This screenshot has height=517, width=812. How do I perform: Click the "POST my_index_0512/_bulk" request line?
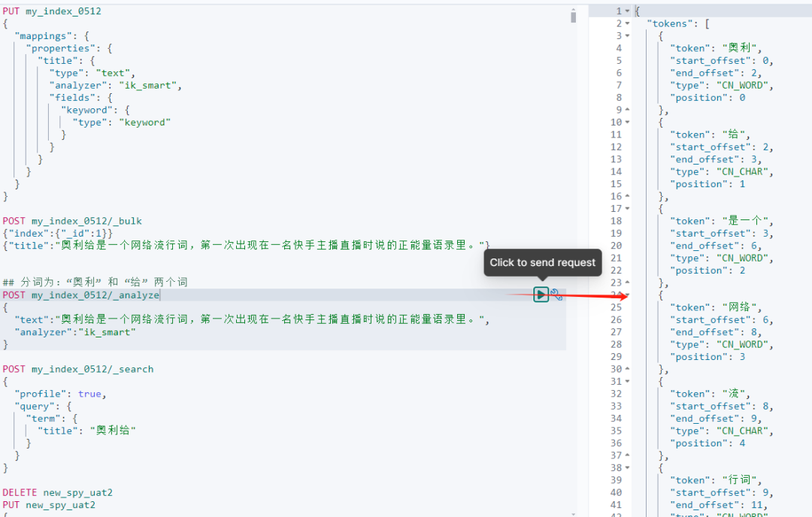click(72, 221)
